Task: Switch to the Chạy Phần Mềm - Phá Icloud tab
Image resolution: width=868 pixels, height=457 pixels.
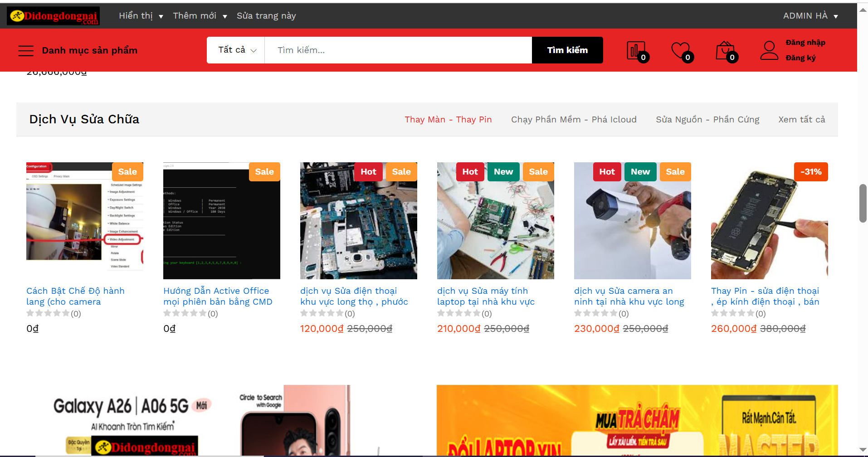Action: pos(574,119)
